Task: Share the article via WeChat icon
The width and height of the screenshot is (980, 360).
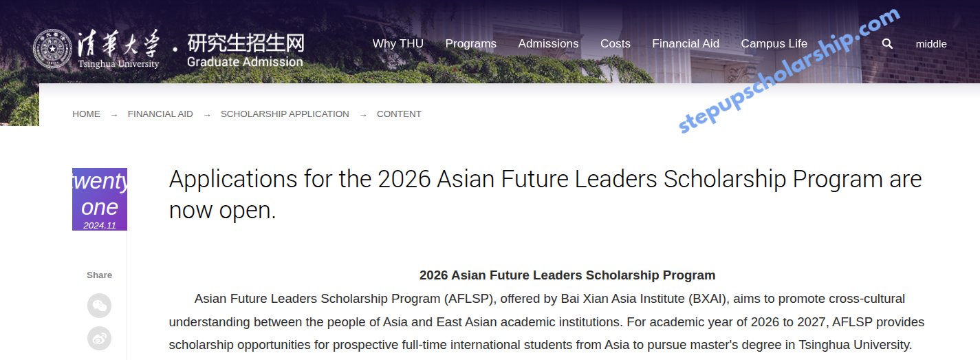Action: 99,306
